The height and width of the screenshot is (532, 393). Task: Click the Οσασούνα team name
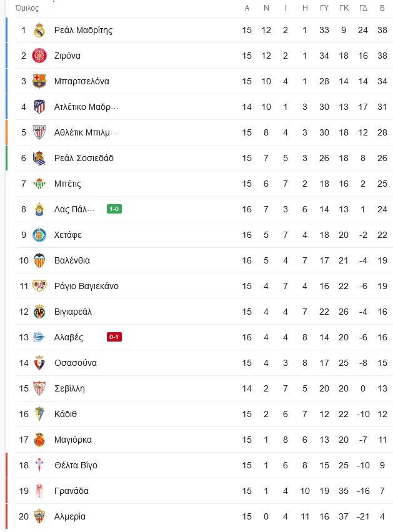tap(76, 363)
